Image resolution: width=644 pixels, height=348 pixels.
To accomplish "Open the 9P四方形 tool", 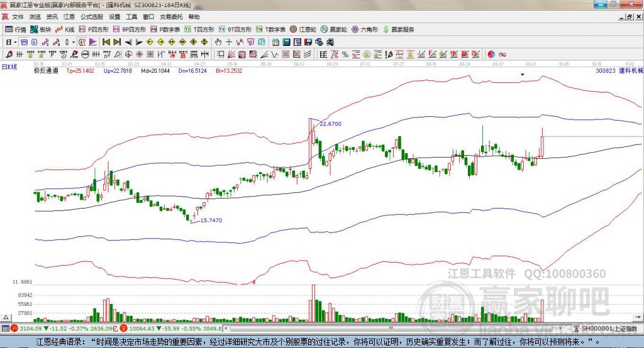I will pos(130,30).
